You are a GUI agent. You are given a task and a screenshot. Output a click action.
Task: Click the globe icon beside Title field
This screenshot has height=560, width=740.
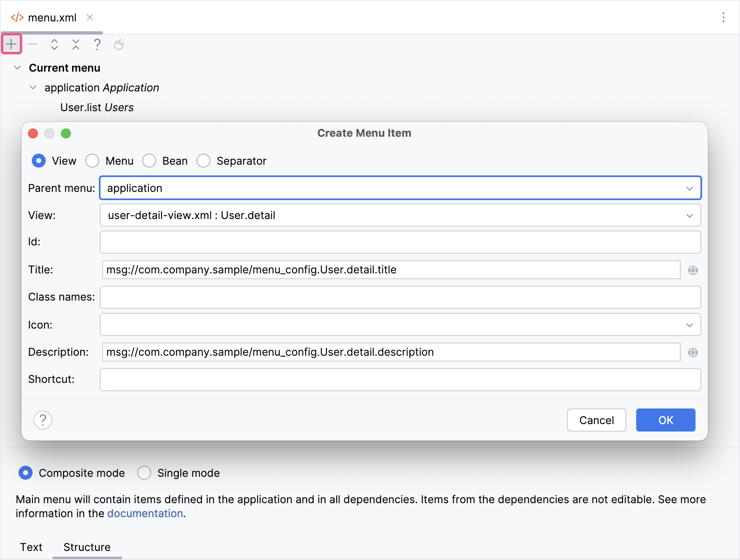coord(693,270)
